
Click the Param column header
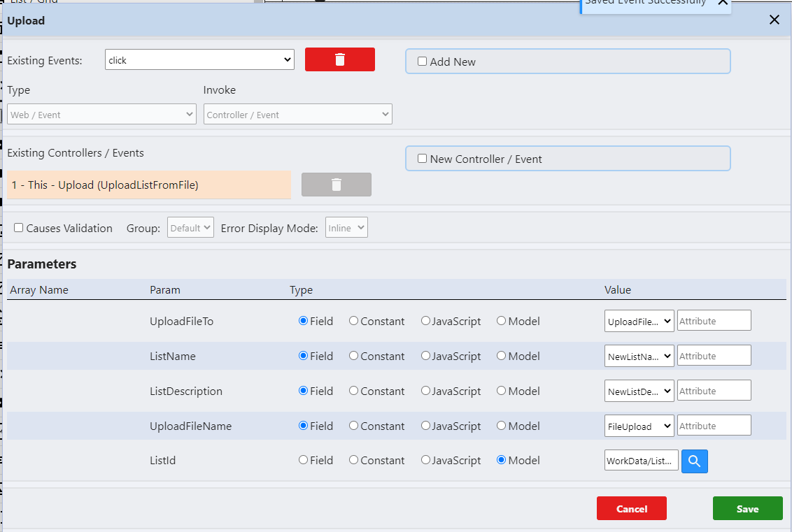coord(164,289)
